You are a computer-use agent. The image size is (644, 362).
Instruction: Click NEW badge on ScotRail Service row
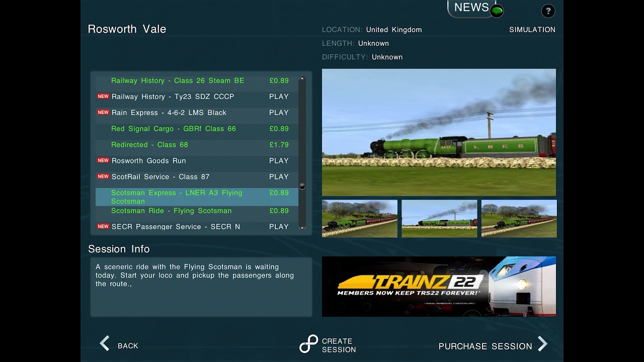coord(103,176)
